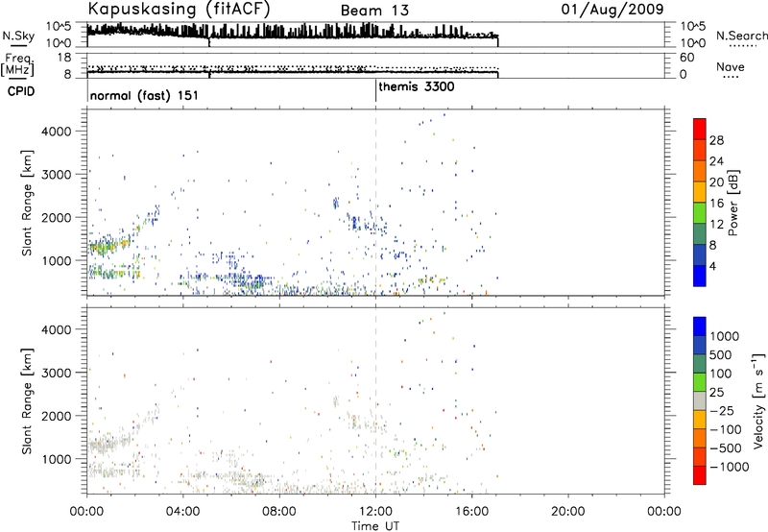Image resolution: width=768 pixels, height=532 pixels.
Task: Click the 'N.Sky' axis label
Action: pos(18,36)
